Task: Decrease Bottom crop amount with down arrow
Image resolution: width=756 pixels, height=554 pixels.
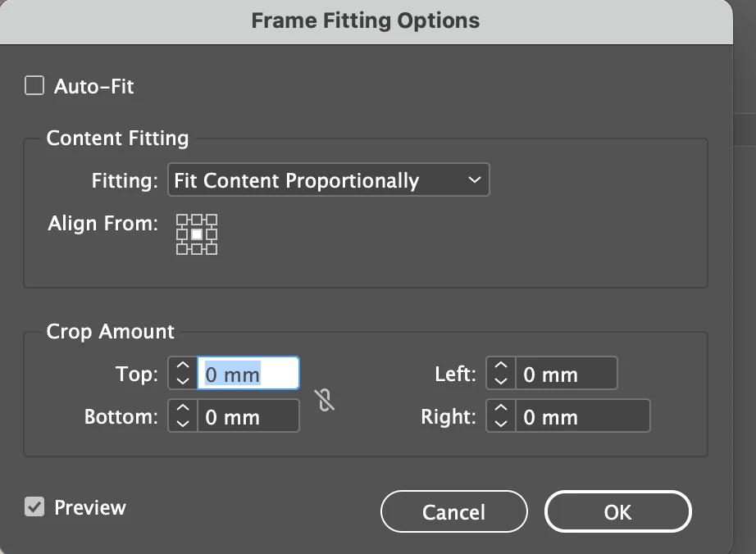Action: point(183,424)
